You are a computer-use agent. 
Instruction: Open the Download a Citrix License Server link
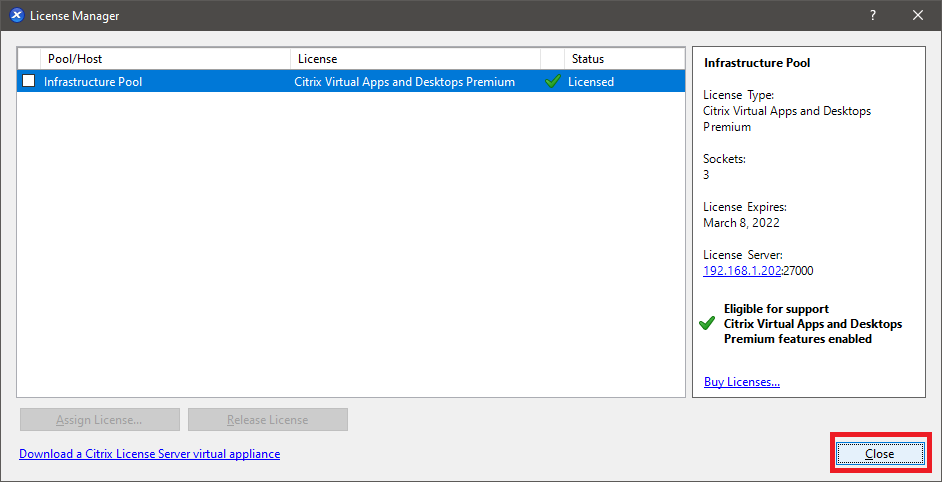[x=149, y=454]
